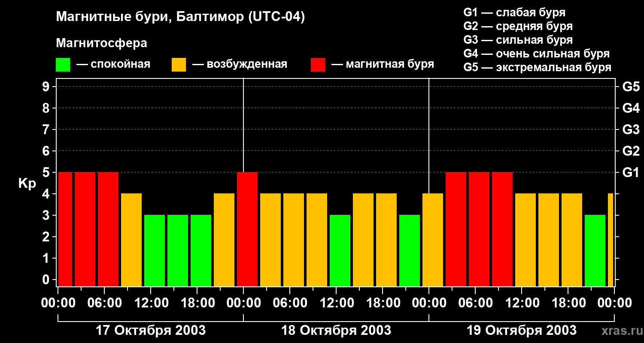Viewport: 644px width, 343px height.
Task: Click red bar above 06:00 on 17 Октября
Action: (108, 229)
